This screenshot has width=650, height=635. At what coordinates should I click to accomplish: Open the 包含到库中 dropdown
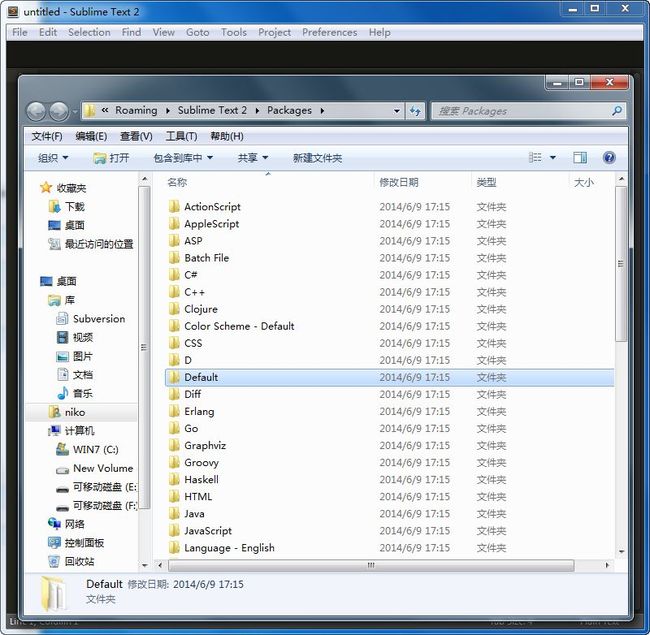(183, 158)
